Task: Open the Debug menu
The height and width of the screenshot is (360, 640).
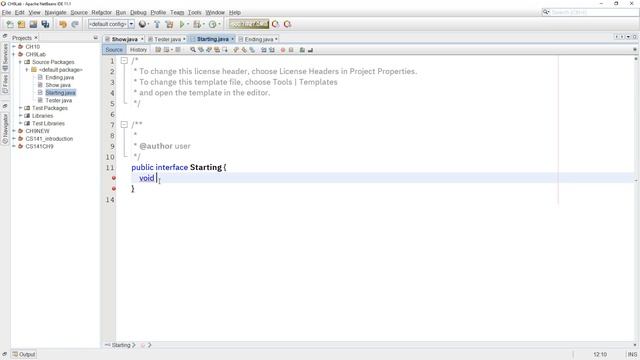Action: [138, 13]
